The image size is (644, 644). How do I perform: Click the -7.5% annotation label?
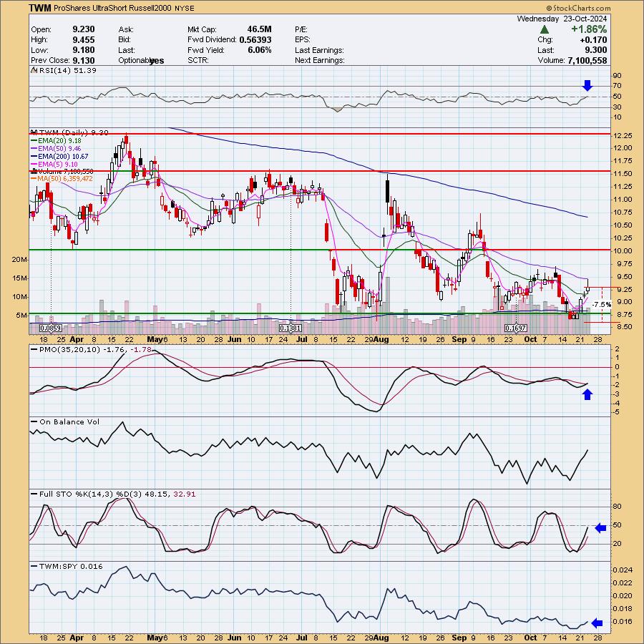(x=603, y=304)
